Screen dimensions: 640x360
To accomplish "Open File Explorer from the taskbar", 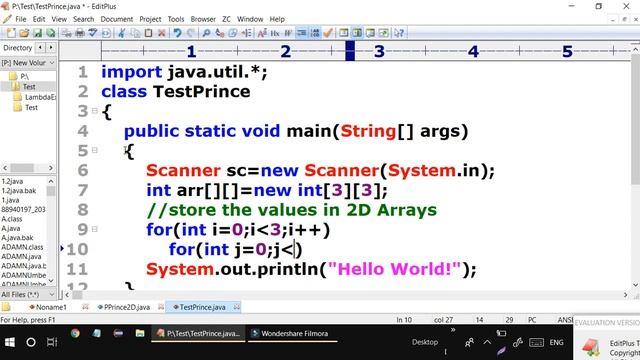I will (x=140, y=333).
